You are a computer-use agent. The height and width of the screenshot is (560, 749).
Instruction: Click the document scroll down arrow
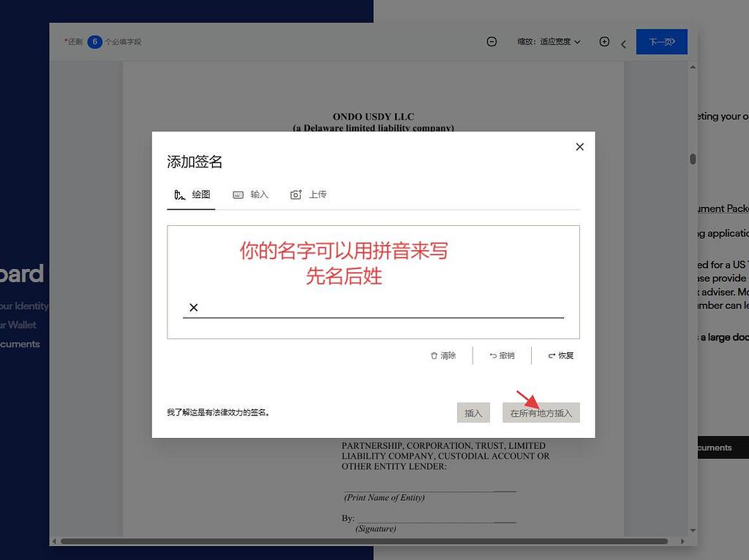coord(692,531)
